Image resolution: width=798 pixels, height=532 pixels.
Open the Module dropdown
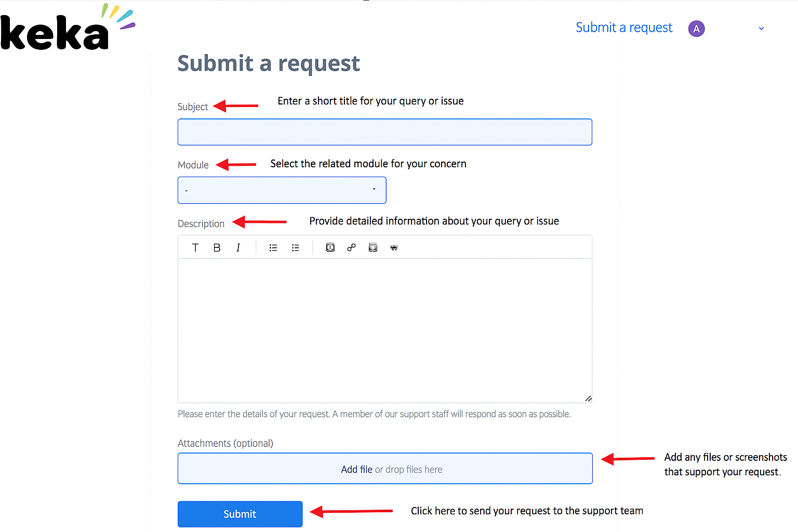coord(282,190)
